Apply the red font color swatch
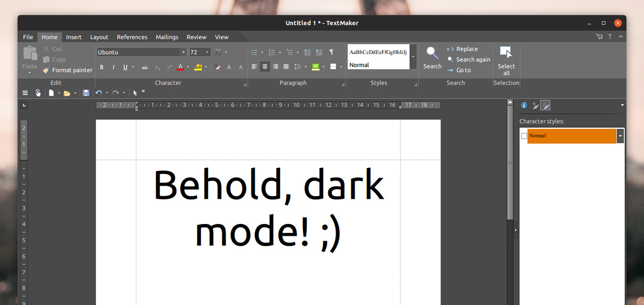 pyautogui.click(x=181, y=67)
